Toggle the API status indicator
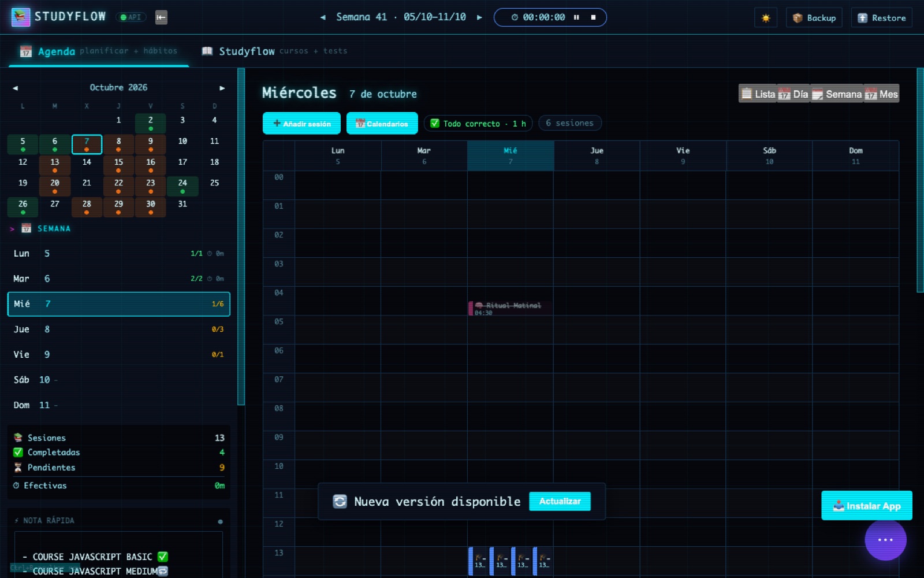Screen dimensions: 924x578 coord(131,17)
